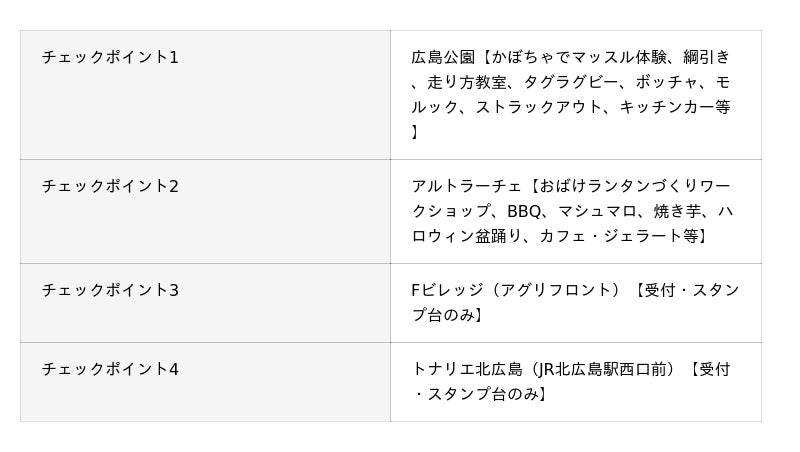Click the チェックポイント2 label cell
Screen dimensions: 800x452
110,186
